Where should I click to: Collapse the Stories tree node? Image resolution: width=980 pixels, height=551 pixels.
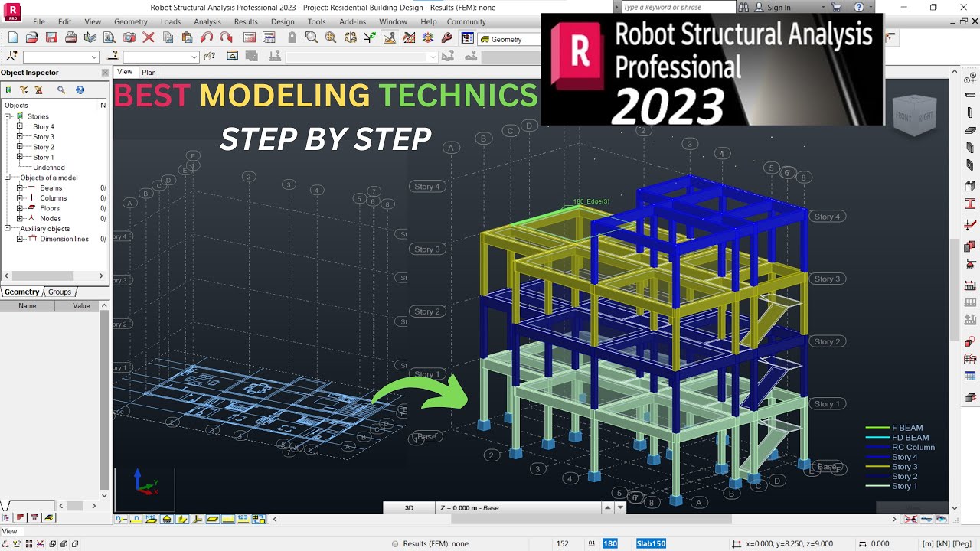8,116
